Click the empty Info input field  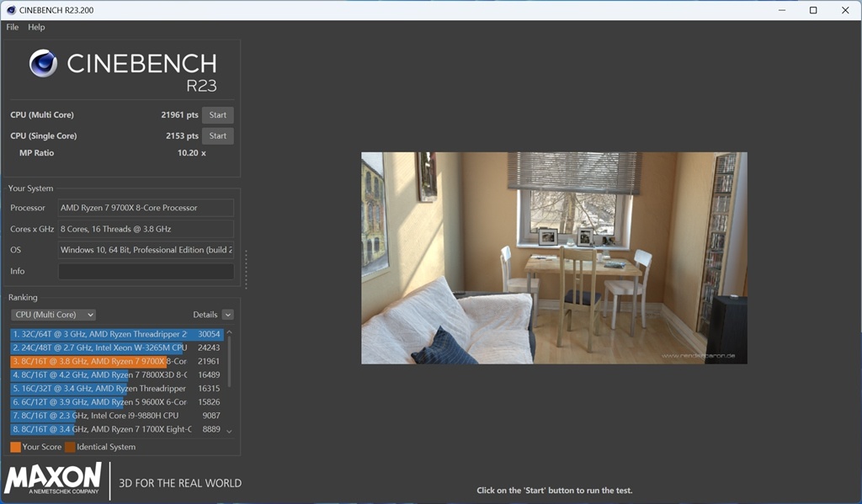point(146,271)
